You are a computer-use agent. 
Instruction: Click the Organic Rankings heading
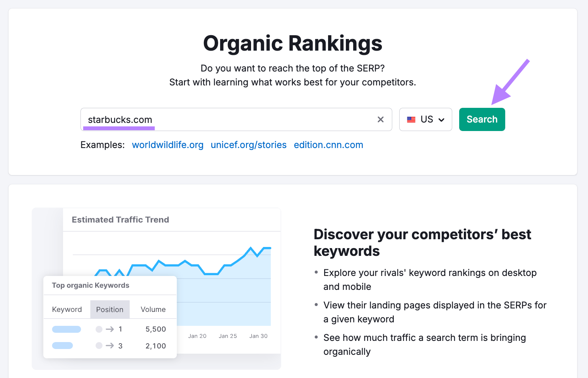[293, 43]
